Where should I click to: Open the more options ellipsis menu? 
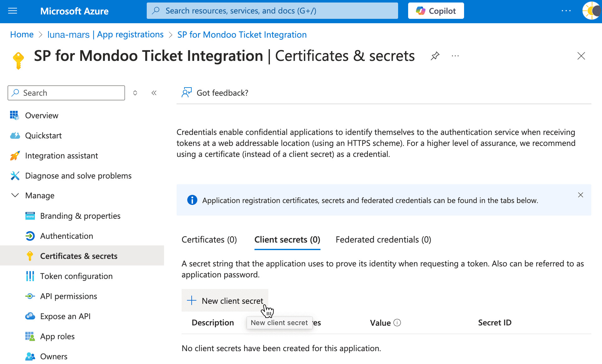(455, 56)
